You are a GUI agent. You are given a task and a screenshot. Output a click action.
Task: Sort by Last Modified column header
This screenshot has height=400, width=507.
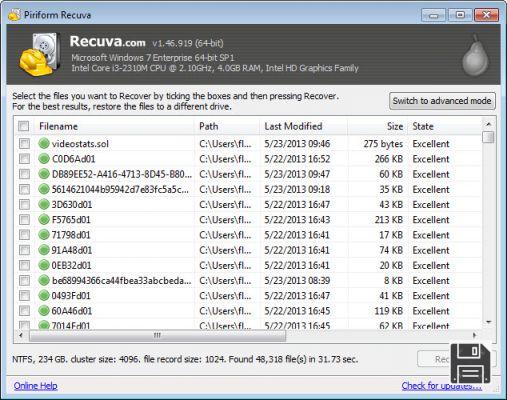(x=303, y=126)
